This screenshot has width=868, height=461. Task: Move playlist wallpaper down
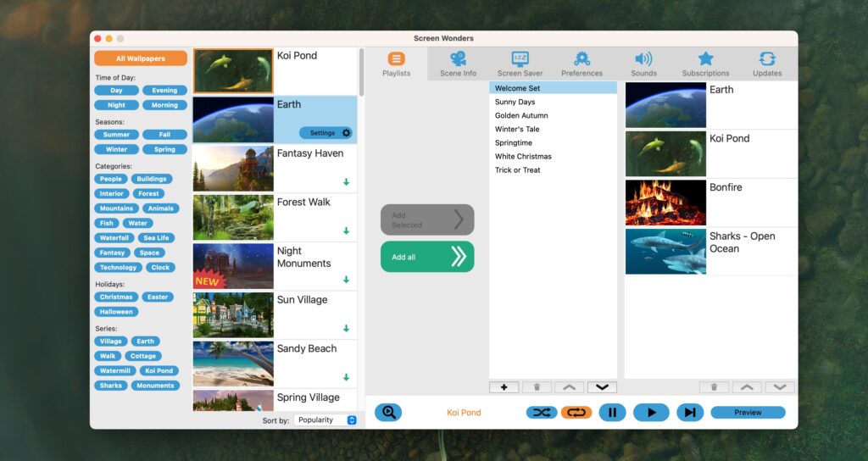click(780, 387)
